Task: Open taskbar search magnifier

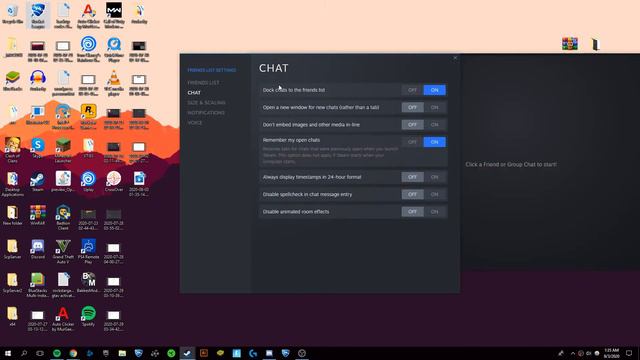Action: point(24,353)
